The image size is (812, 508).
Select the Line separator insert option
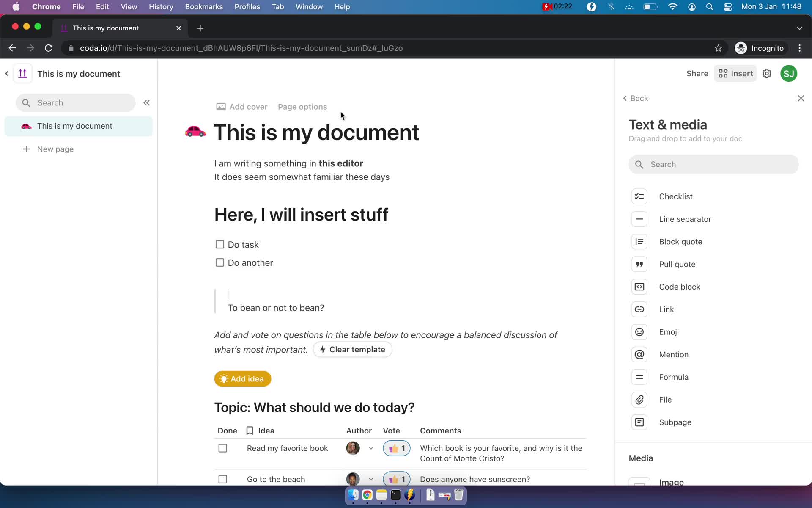(685, 218)
